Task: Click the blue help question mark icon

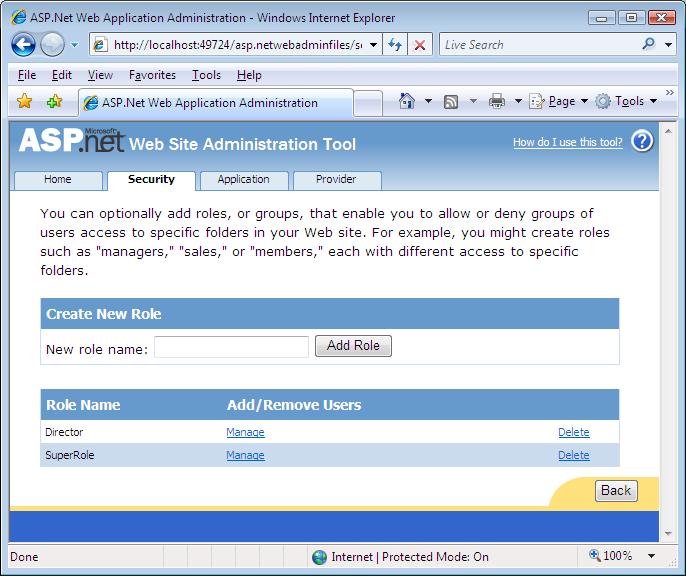Action: click(x=642, y=142)
